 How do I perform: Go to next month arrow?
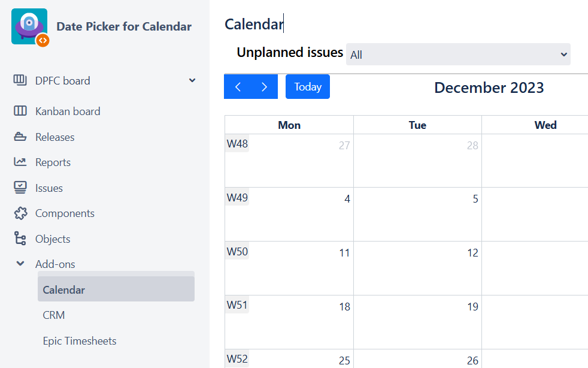point(265,87)
